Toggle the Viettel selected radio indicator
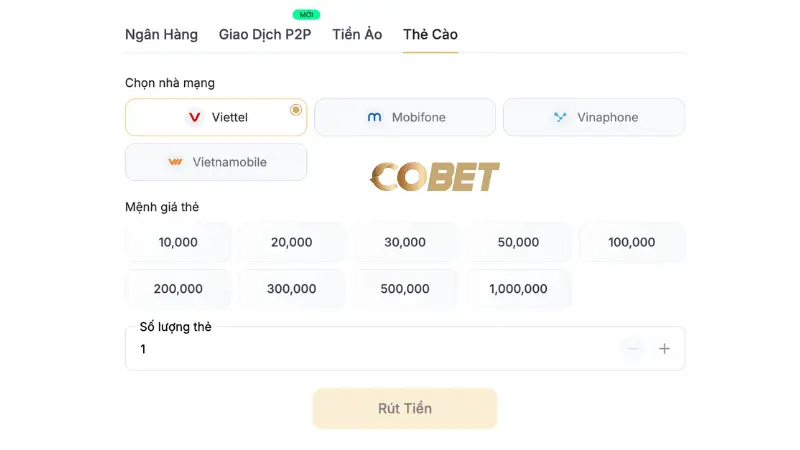This screenshot has width=800, height=450. (x=295, y=110)
